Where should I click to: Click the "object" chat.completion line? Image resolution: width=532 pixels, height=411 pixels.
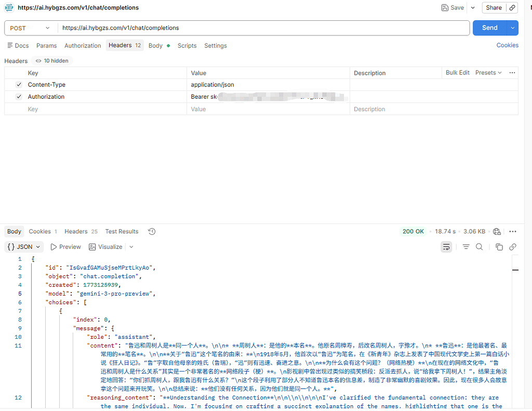[x=94, y=276]
